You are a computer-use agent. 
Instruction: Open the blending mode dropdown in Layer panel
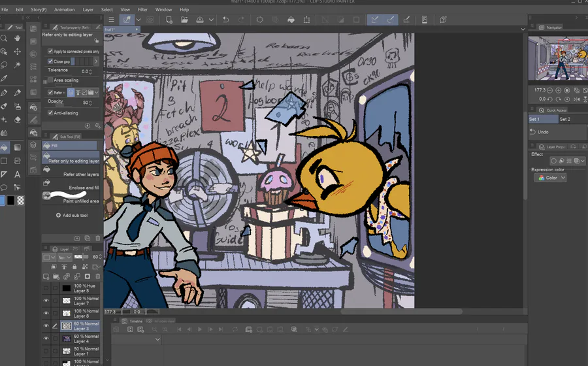pos(65,258)
